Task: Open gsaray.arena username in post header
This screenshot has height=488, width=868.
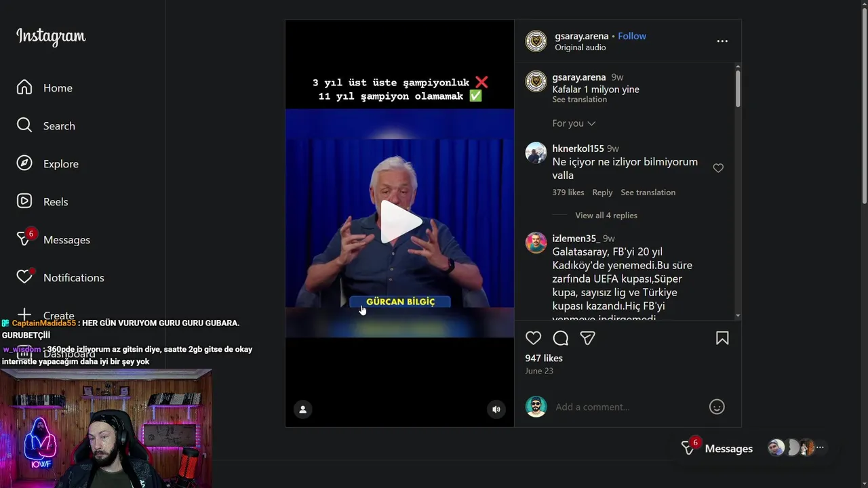Action: [582, 36]
